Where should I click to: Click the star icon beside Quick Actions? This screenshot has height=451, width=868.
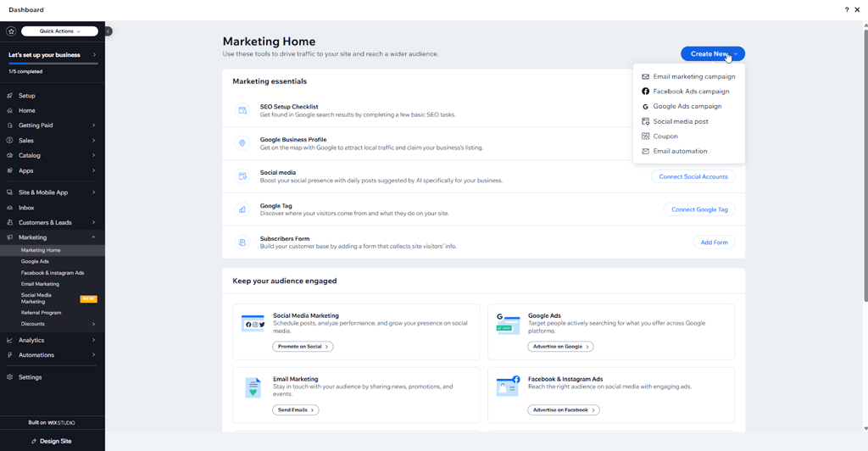click(x=11, y=31)
